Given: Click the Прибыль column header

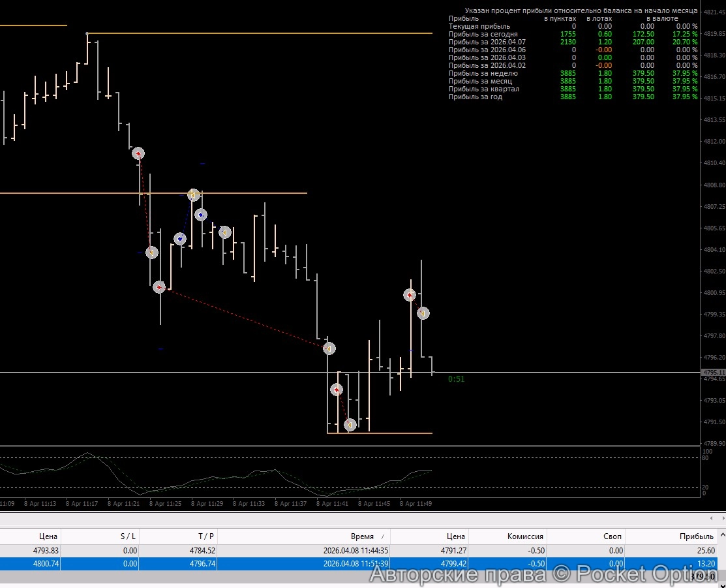Looking at the screenshot, I should pos(696,536).
